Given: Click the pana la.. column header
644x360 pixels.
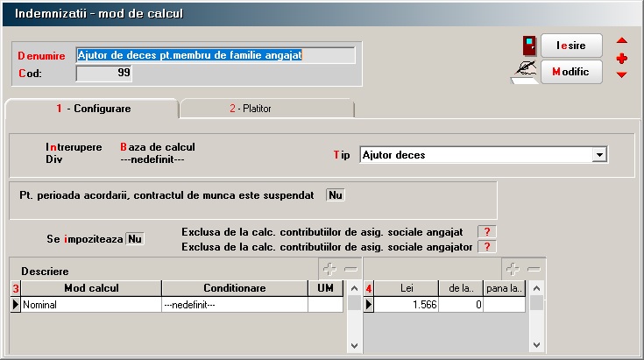Looking at the screenshot, I should tap(505, 288).
